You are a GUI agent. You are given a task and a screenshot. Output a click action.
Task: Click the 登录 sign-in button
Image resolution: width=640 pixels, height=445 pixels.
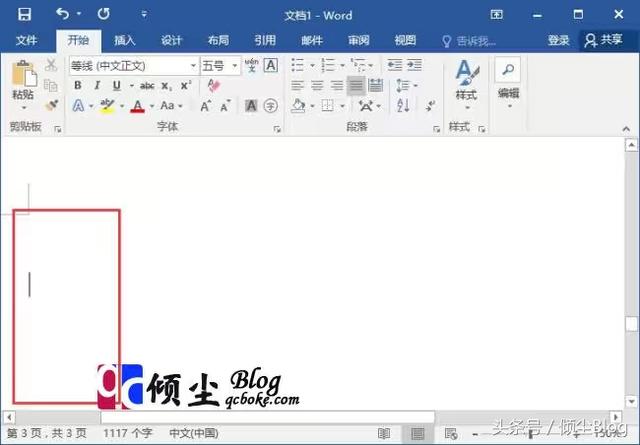tap(558, 40)
